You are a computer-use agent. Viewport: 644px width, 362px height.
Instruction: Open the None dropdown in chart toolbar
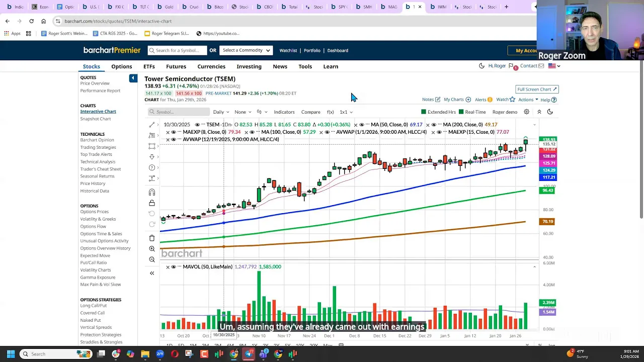click(243, 112)
